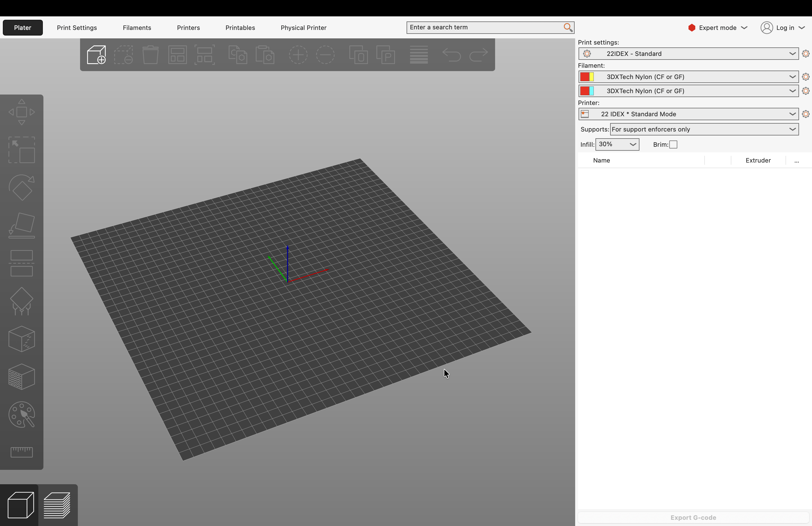
Task: Open the Filaments tab
Action: coord(137,28)
